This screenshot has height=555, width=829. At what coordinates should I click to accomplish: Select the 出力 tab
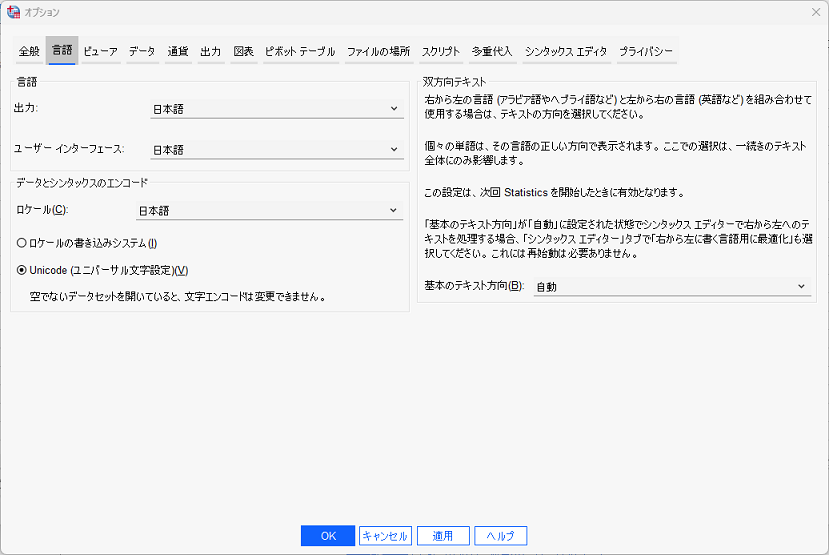[x=210, y=51]
